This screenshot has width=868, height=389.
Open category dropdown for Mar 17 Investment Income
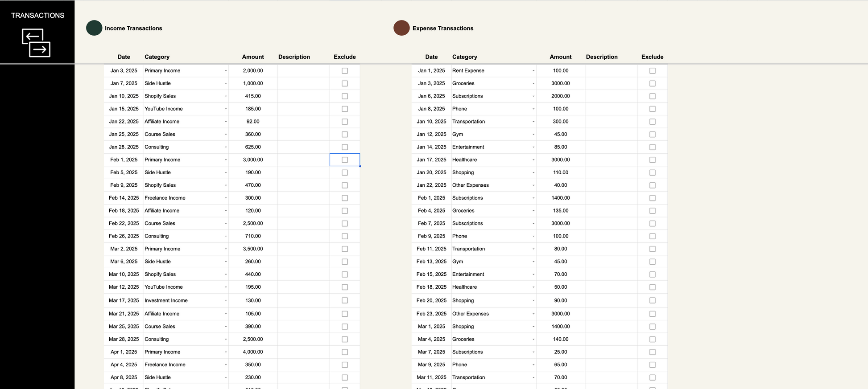226,301
